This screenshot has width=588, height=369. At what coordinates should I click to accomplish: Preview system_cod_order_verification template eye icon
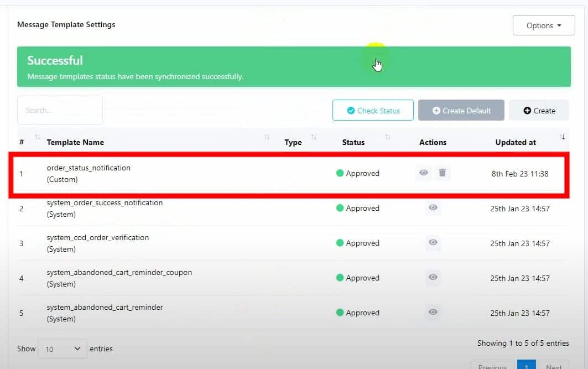[x=433, y=243]
